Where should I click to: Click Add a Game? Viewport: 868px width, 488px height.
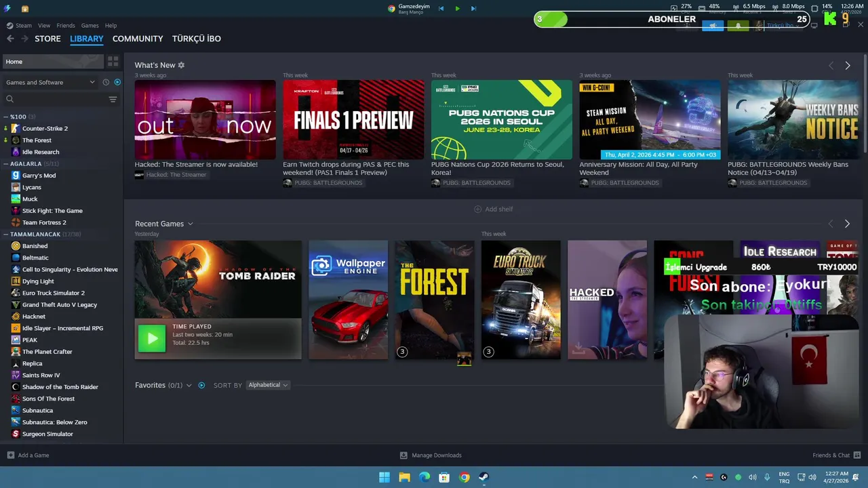[x=28, y=455]
